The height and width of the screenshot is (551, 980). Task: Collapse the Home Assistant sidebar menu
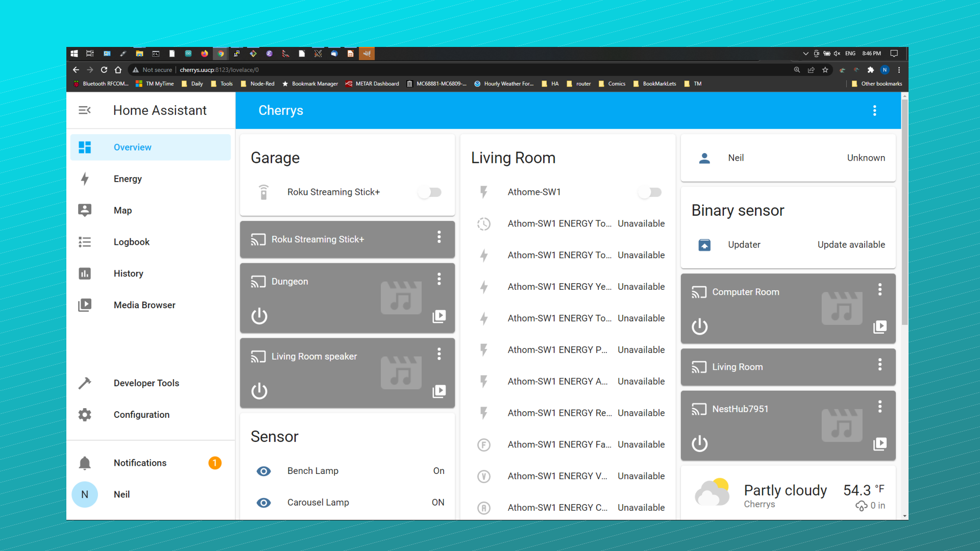(x=85, y=110)
